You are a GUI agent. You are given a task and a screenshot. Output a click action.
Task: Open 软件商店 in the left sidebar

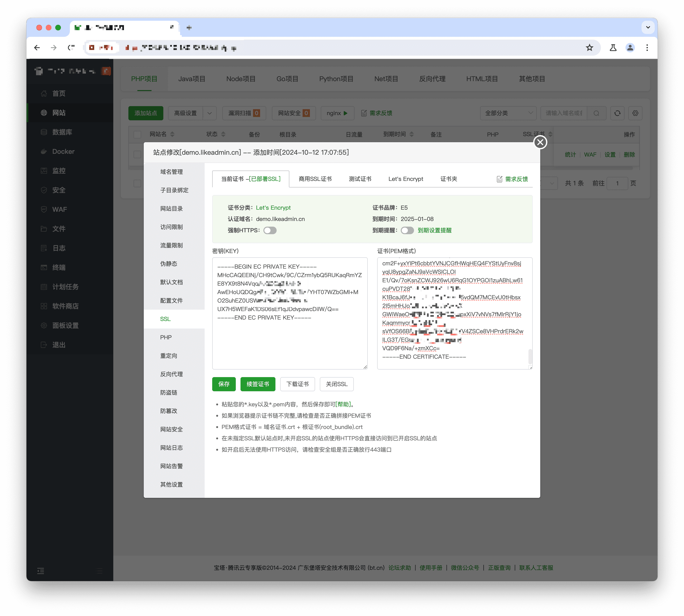coord(70,306)
